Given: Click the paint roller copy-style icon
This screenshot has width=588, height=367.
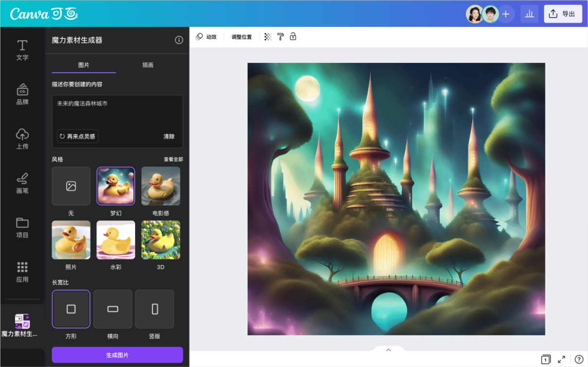Looking at the screenshot, I should 281,37.
